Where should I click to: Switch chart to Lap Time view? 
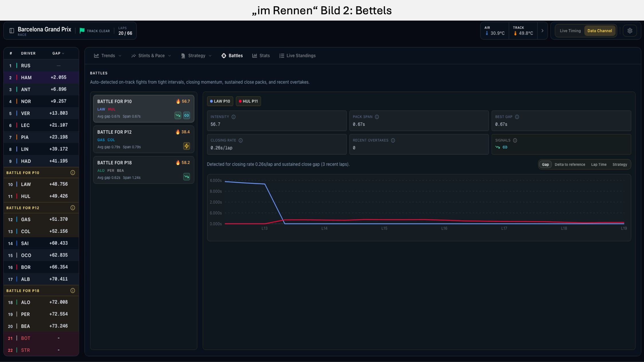(x=599, y=164)
